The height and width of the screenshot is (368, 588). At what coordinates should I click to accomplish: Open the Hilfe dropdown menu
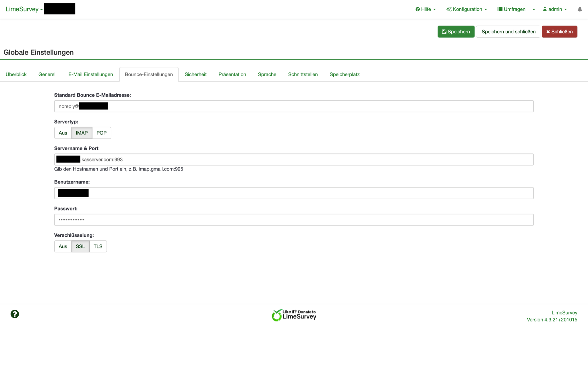click(x=425, y=9)
